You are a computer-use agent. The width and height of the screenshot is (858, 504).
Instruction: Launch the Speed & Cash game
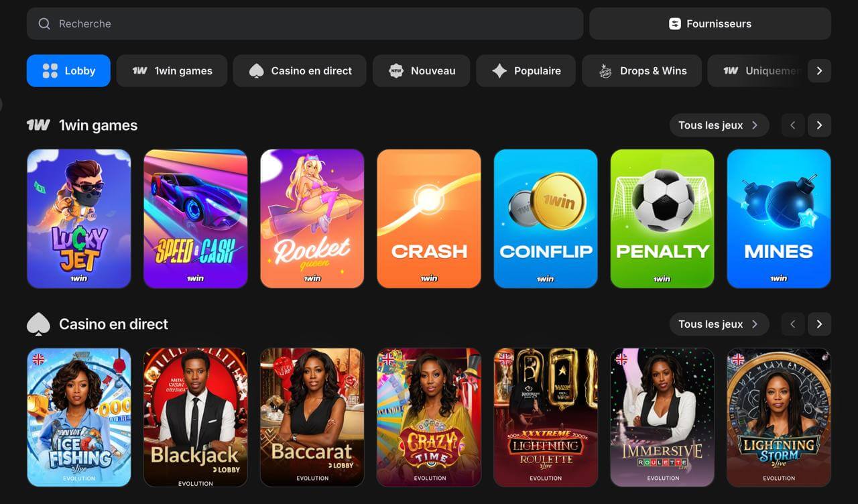[x=196, y=218]
